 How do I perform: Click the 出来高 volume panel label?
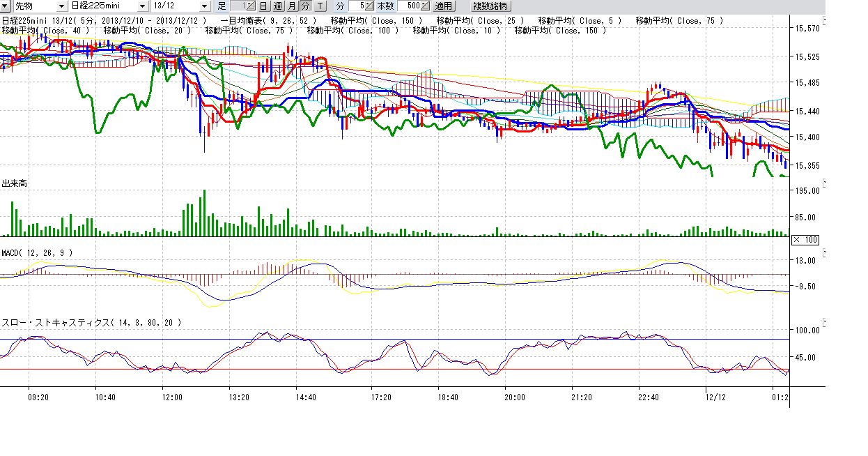point(14,183)
